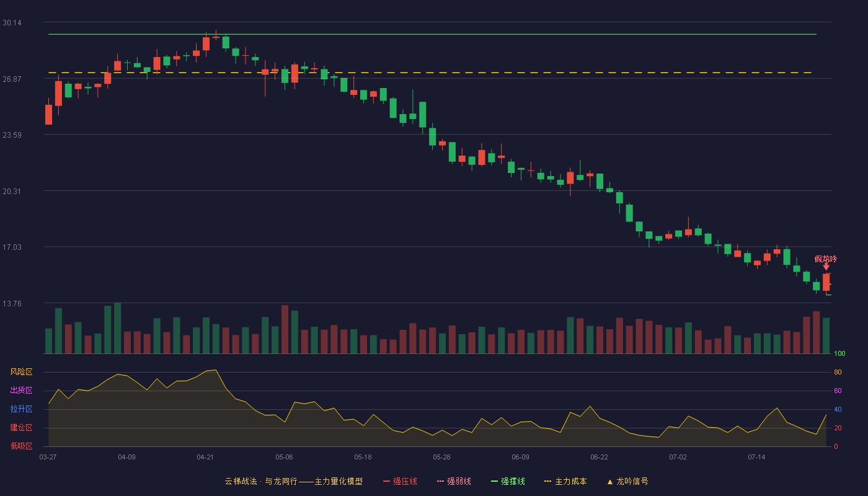
Task: Click the yellow dashed 主力成本 legend icon
Action: click(547, 481)
